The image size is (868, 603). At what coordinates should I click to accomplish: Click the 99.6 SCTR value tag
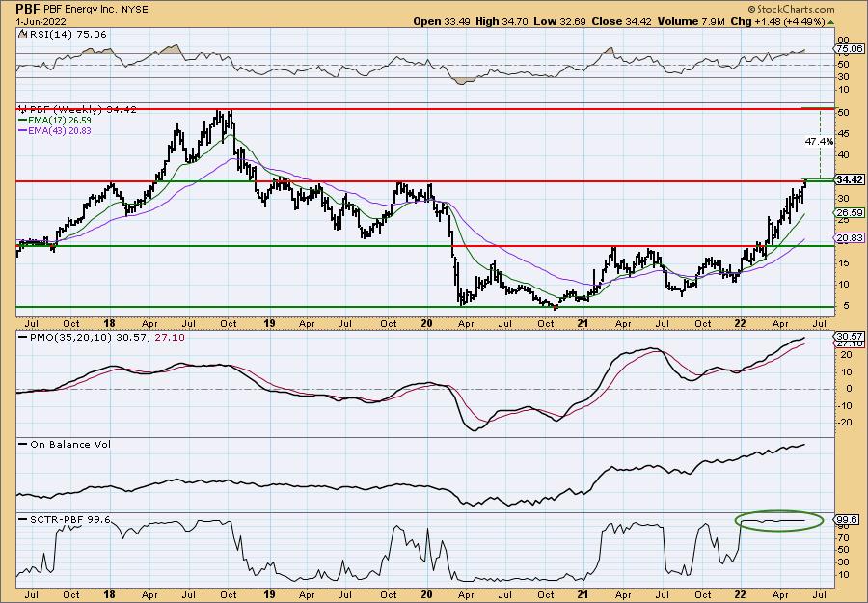tap(848, 520)
